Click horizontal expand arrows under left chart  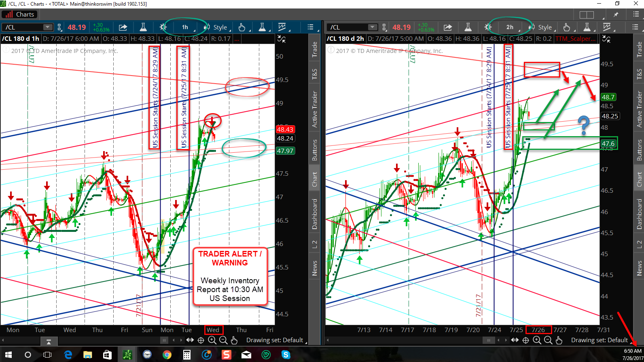[190, 340]
